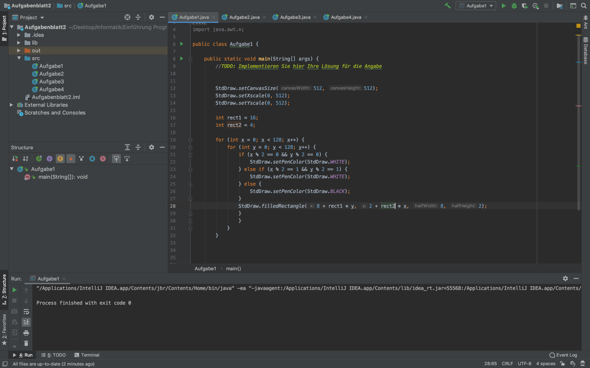Expand External Libraries node

click(x=12, y=105)
